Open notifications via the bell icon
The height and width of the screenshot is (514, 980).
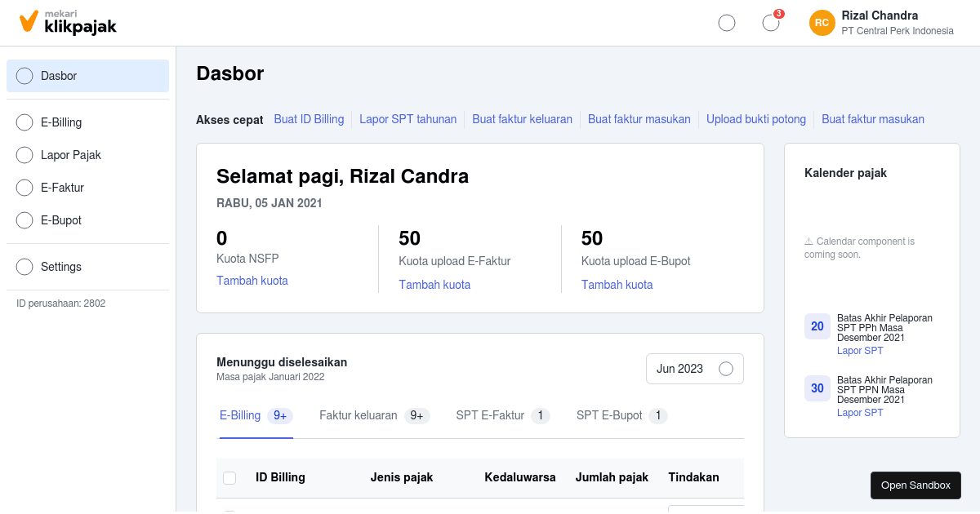point(770,22)
